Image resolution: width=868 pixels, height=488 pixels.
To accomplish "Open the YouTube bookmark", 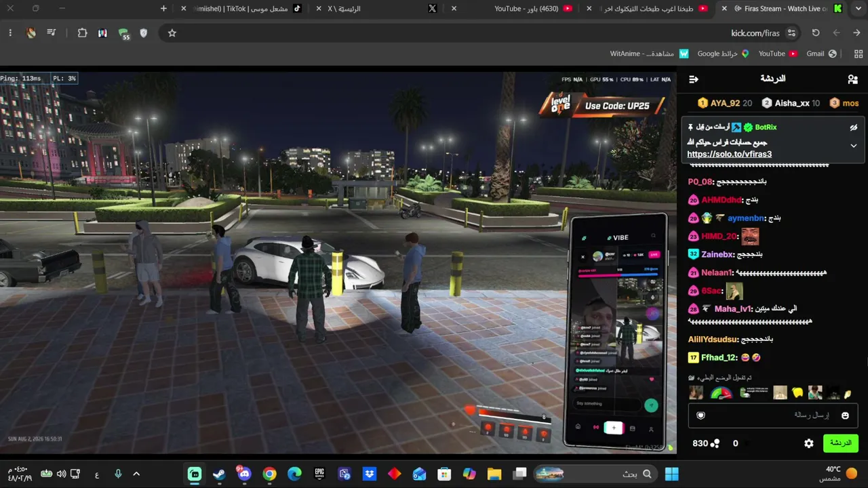I will pyautogui.click(x=777, y=54).
